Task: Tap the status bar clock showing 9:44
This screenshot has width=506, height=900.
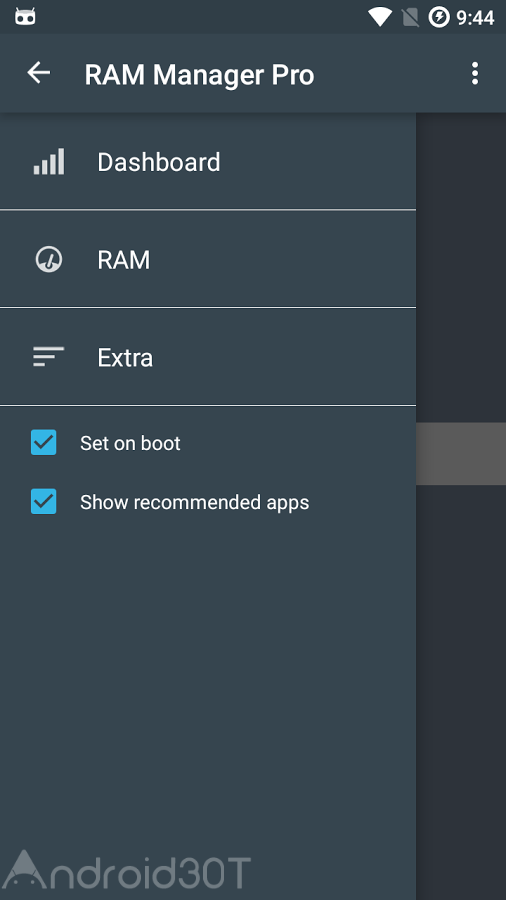Action: (475, 18)
